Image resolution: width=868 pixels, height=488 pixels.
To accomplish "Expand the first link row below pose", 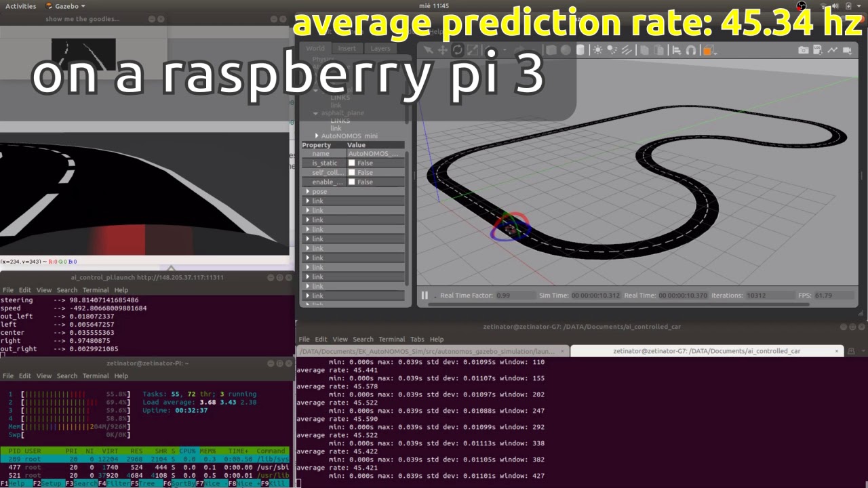I will (x=307, y=201).
